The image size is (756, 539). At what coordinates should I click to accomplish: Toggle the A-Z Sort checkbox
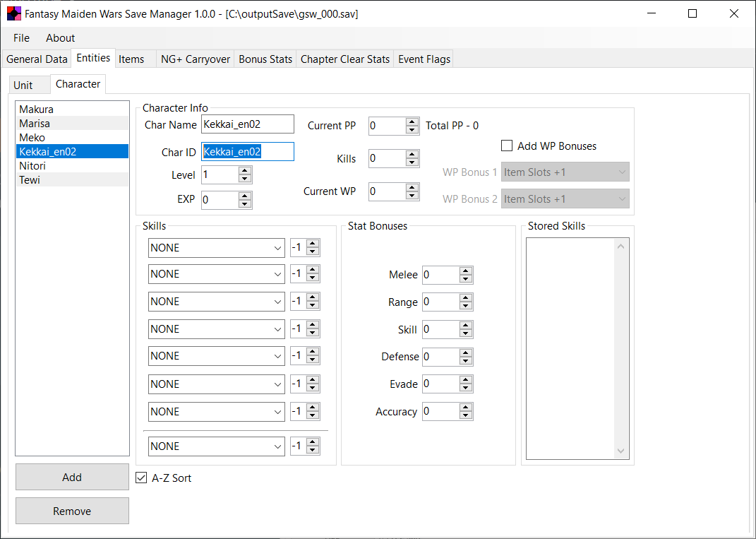coord(141,478)
